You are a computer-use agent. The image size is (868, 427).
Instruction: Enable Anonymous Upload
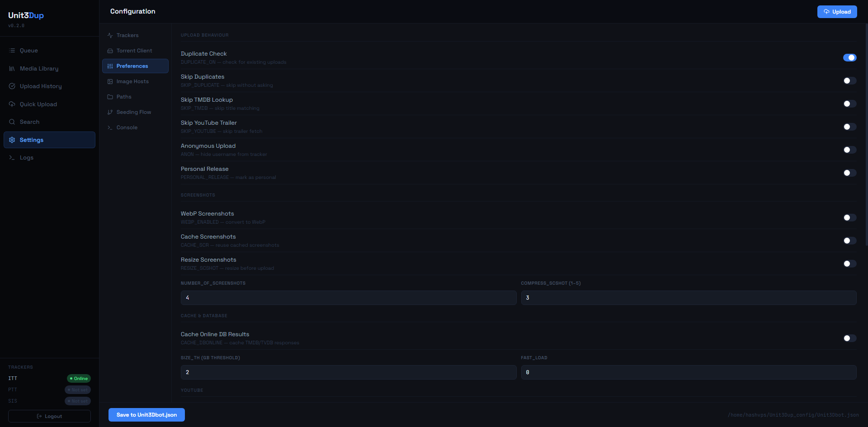(x=849, y=150)
